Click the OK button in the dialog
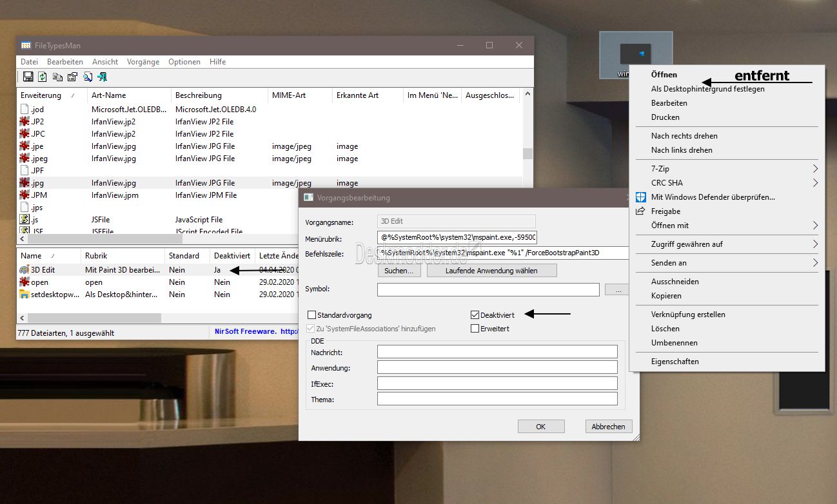 [541, 427]
